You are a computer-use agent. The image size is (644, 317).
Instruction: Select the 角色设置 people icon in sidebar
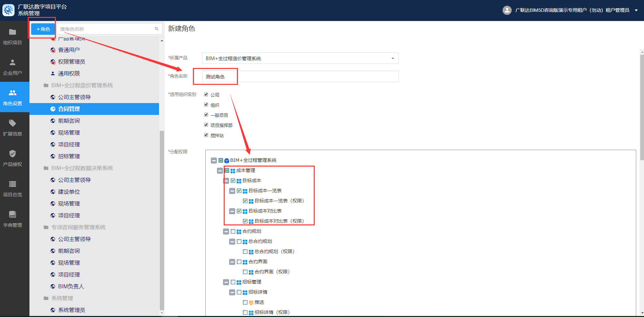coord(13,93)
